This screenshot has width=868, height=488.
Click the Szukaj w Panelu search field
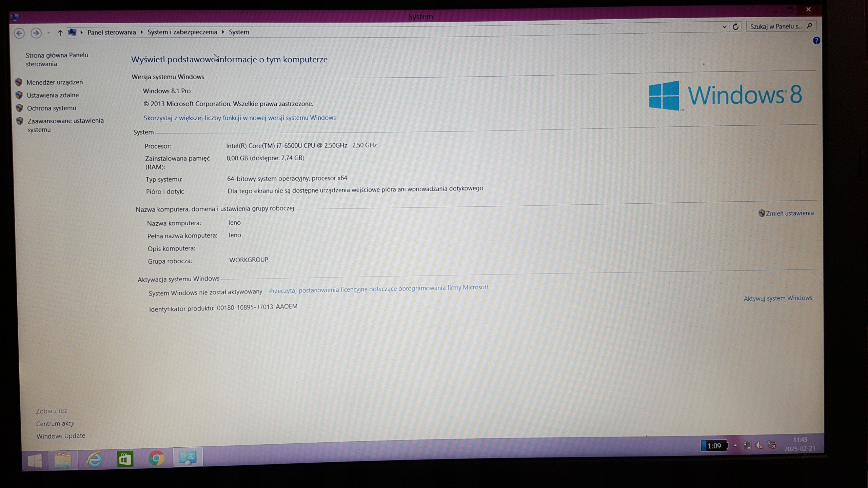coord(776,26)
